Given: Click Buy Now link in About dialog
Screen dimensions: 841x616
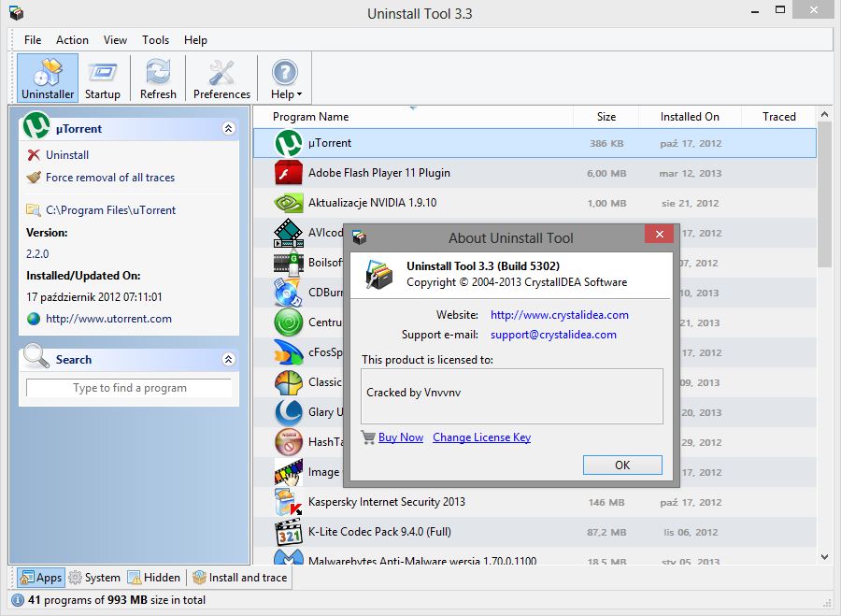Looking at the screenshot, I should pos(401,437).
